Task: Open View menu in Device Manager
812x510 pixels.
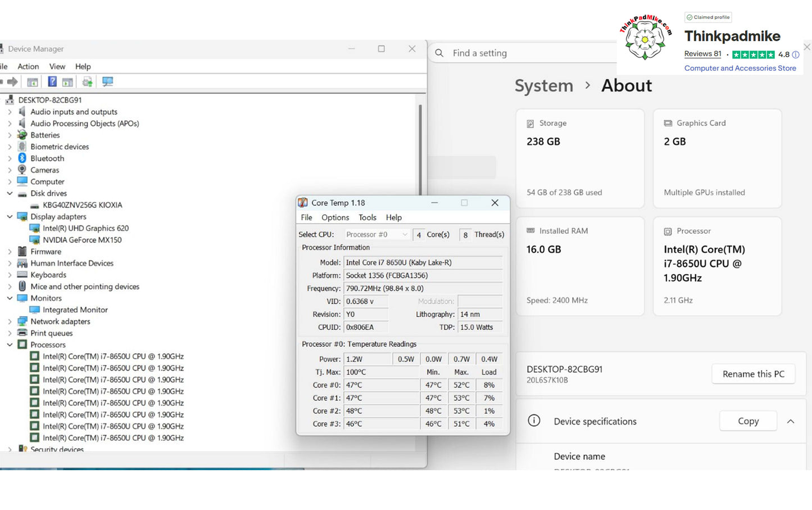Action: (57, 66)
